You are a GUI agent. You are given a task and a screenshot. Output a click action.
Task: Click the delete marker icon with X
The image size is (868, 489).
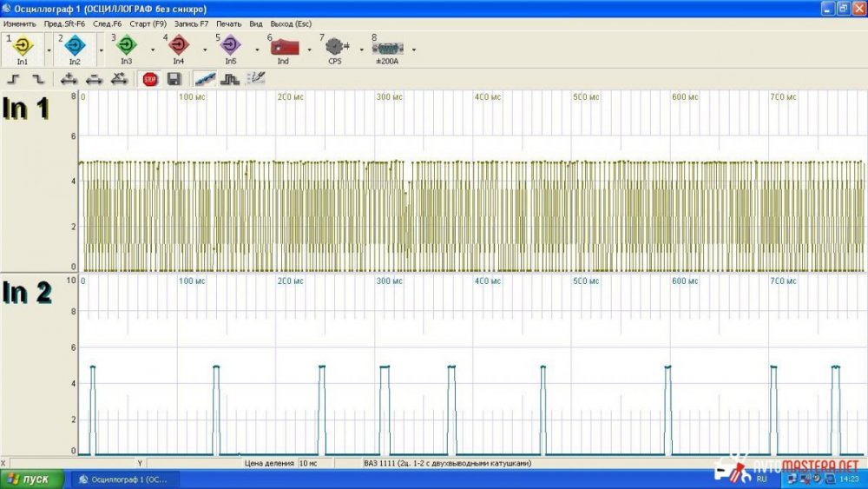click(x=120, y=79)
